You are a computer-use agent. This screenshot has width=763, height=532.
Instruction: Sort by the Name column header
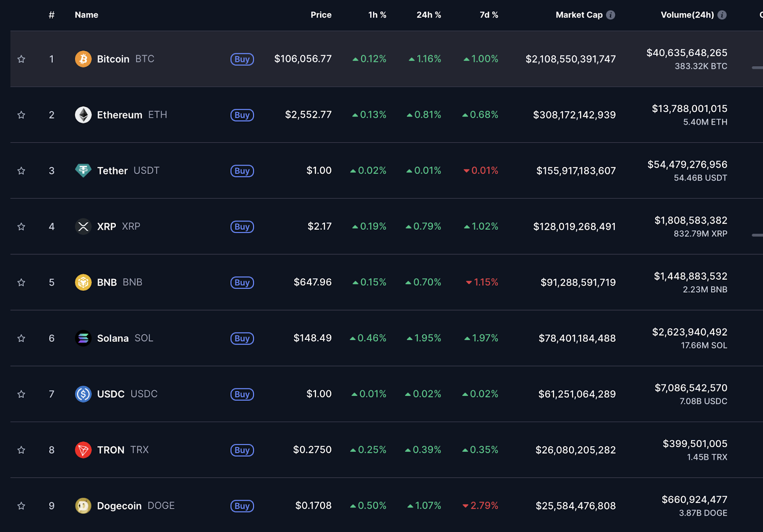click(86, 15)
